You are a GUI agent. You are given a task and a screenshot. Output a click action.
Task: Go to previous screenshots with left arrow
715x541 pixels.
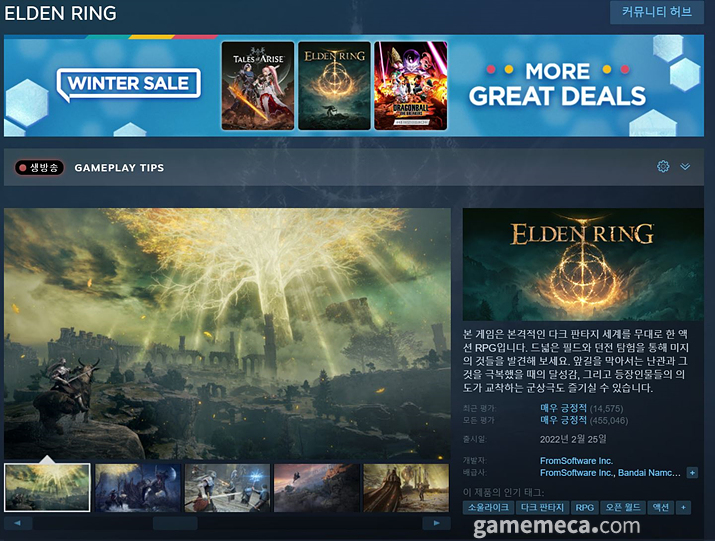(x=18, y=523)
